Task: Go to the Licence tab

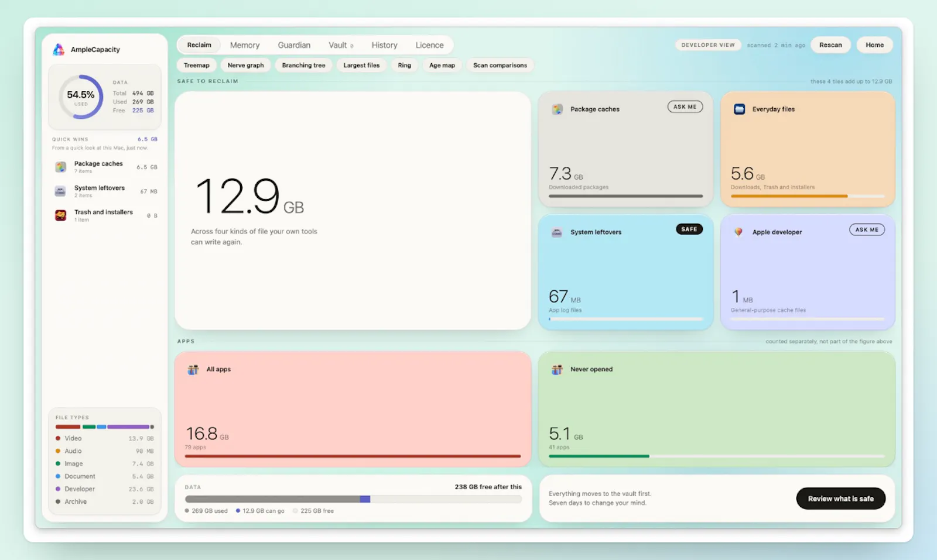Action: click(x=429, y=45)
